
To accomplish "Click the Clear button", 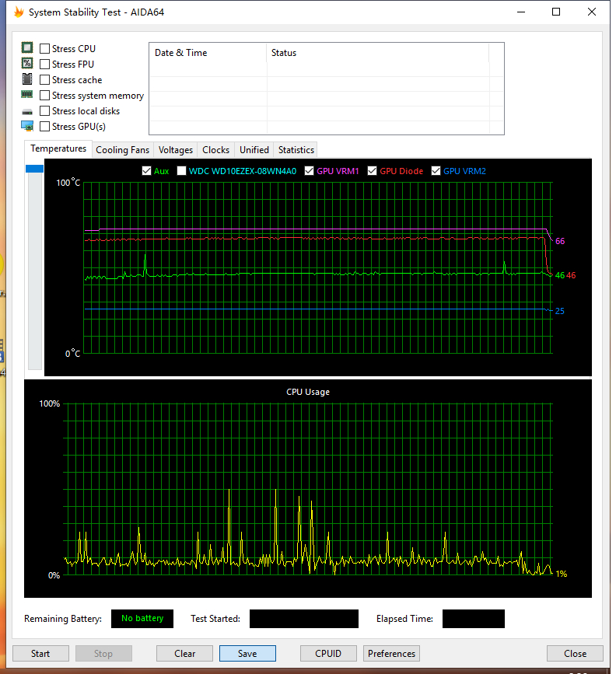I will (x=184, y=653).
